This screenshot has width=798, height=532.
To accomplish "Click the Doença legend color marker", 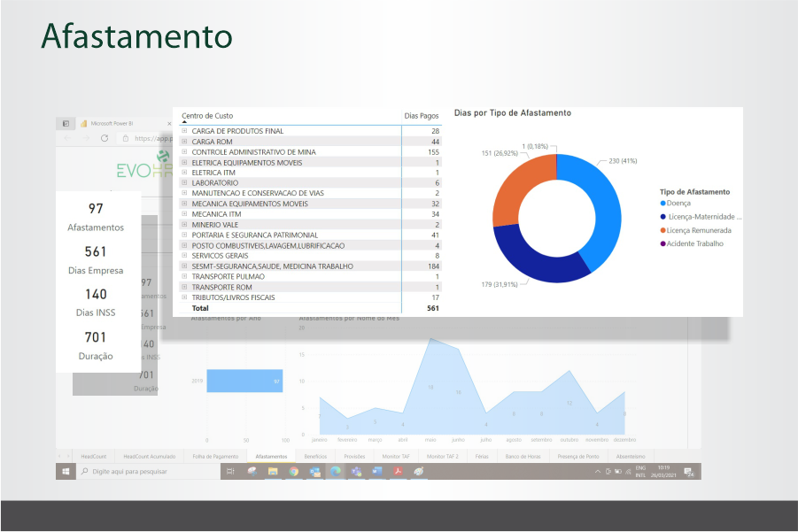I will [x=662, y=203].
